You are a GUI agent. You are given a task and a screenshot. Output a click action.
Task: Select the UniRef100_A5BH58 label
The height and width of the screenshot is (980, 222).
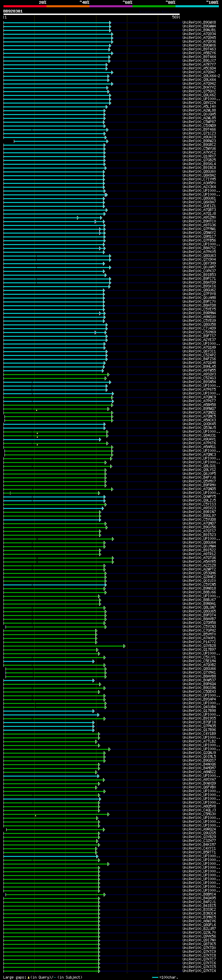[199, 405]
